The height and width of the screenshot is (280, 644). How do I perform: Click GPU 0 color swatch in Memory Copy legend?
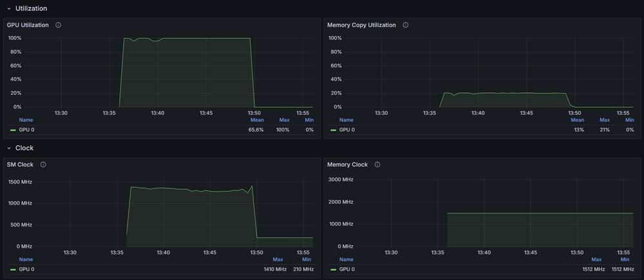pyautogui.click(x=333, y=130)
